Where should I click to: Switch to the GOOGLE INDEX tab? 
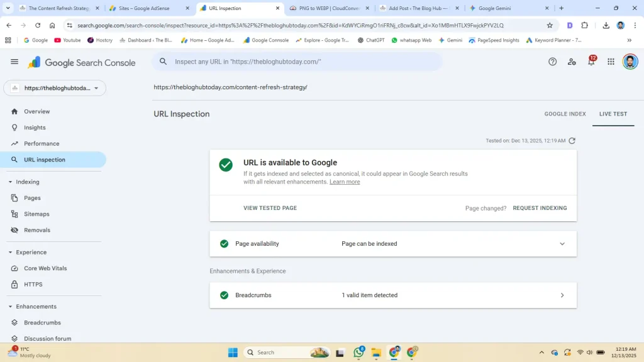[x=565, y=114]
